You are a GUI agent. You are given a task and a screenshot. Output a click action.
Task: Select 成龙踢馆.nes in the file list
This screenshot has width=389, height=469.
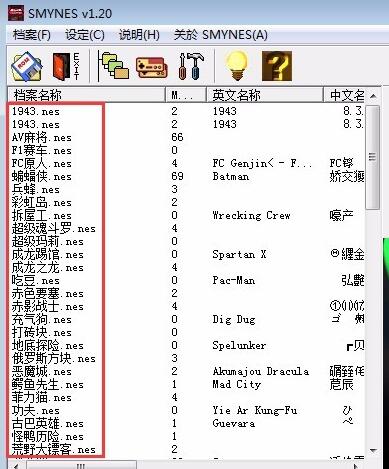click(48, 254)
